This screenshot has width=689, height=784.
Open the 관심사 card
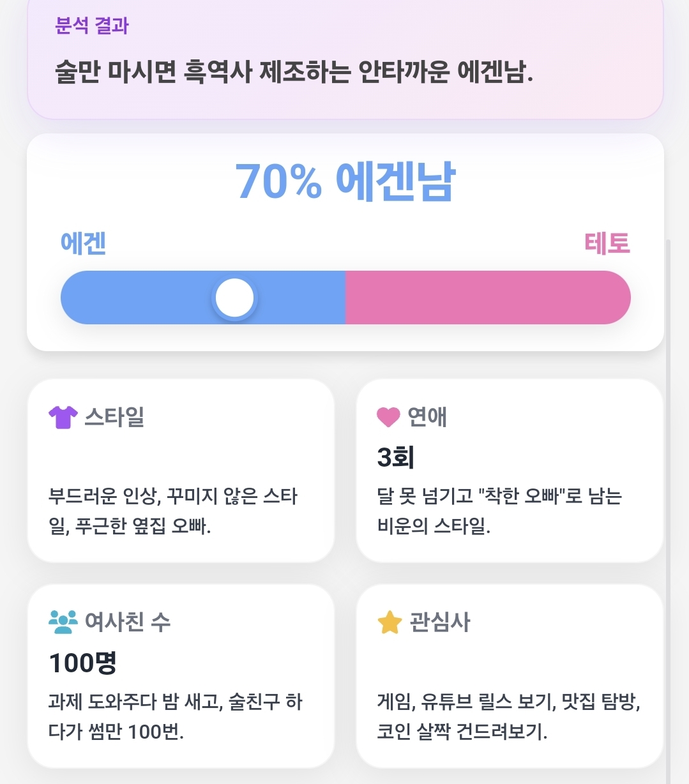[x=510, y=676]
